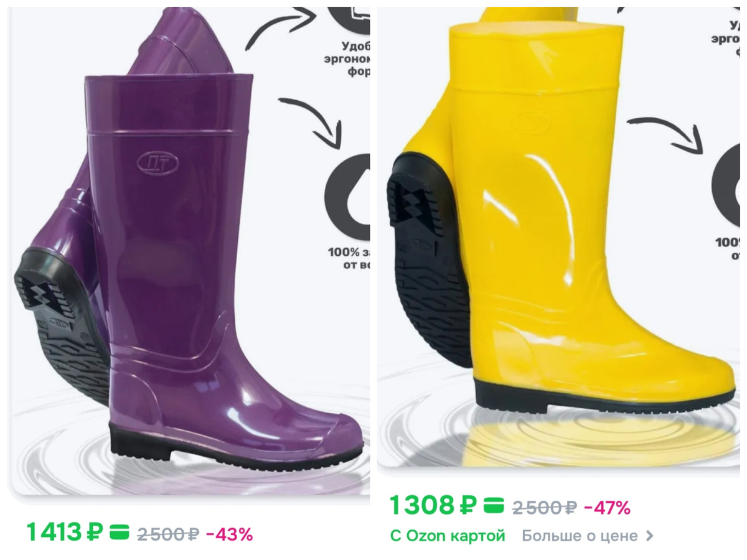This screenshot has width=747, height=560.
Task: Click the embossed logo on the purple boot
Action: coord(157,162)
